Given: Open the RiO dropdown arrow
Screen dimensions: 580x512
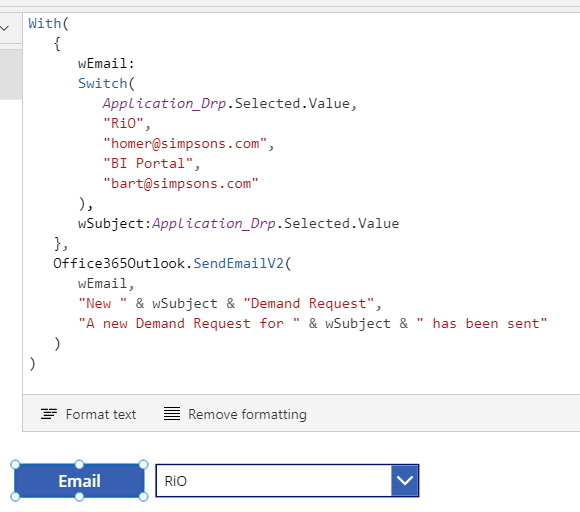Looking at the screenshot, I should [405, 480].
